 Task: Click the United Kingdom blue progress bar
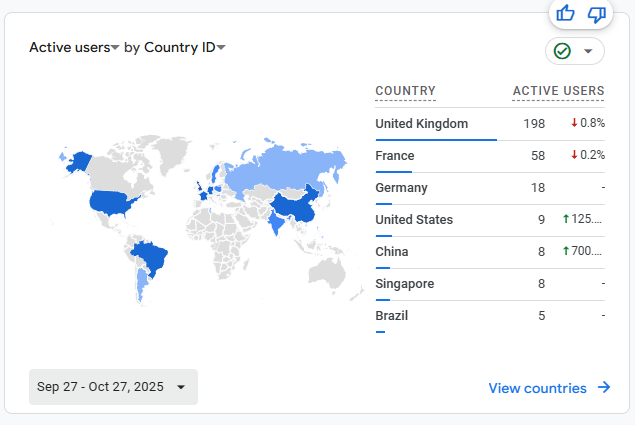(x=435, y=140)
